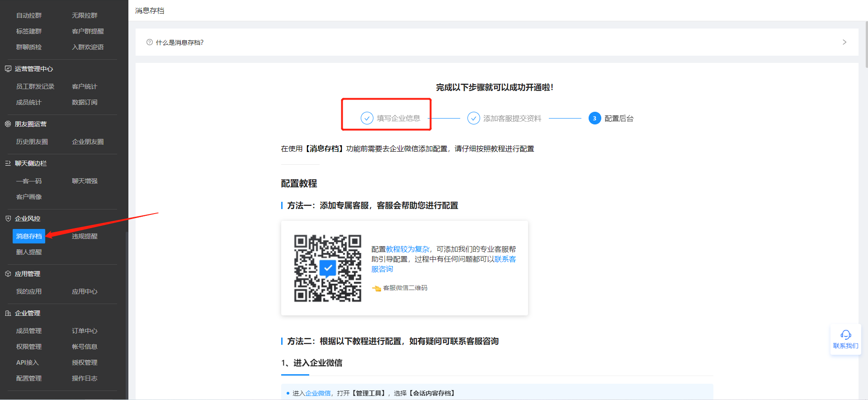The image size is (868, 400).
Task: Open 成员统计 menu item
Action: [x=29, y=102]
